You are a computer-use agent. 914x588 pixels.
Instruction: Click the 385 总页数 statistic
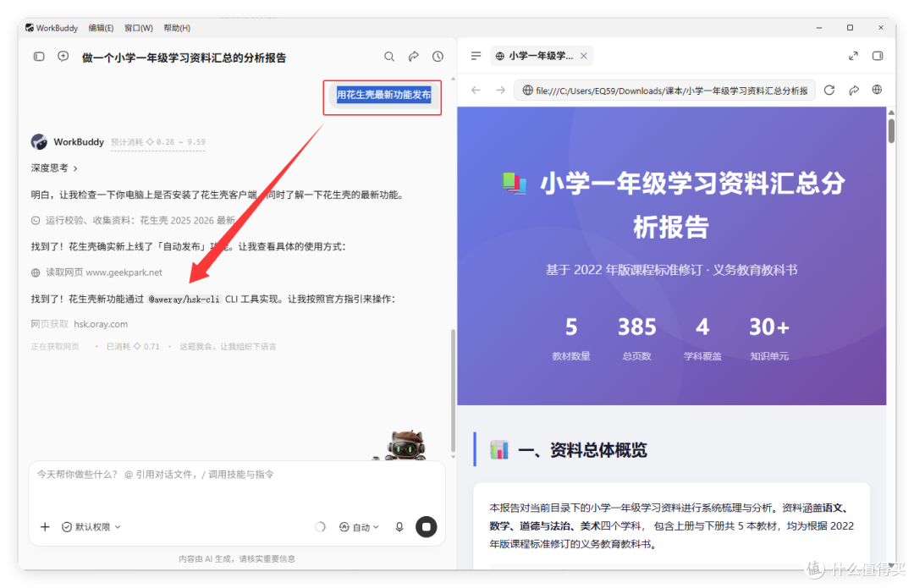pyautogui.click(x=636, y=338)
